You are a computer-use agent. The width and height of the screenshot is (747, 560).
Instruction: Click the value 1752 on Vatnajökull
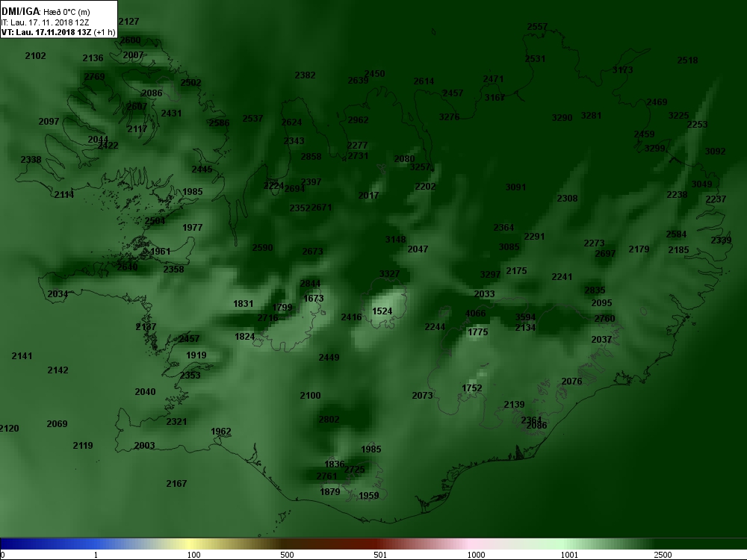point(472,388)
